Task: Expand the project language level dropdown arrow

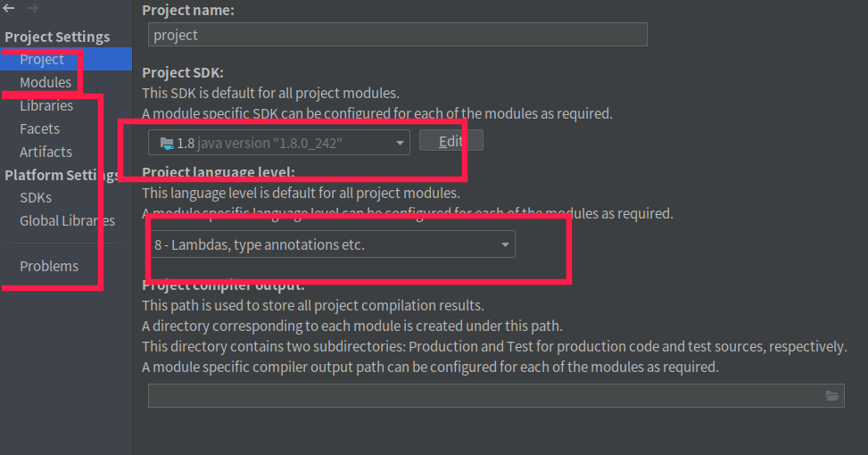Action: (x=505, y=244)
